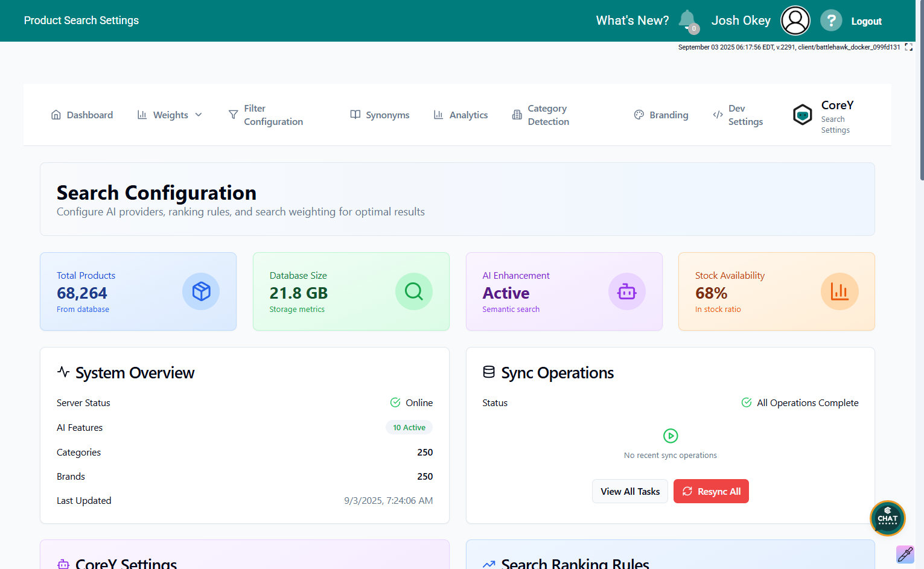The width and height of the screenshot is (924, 569).
Task: Toggle fullscreen using the expand icon
Action: pos(908,47)
